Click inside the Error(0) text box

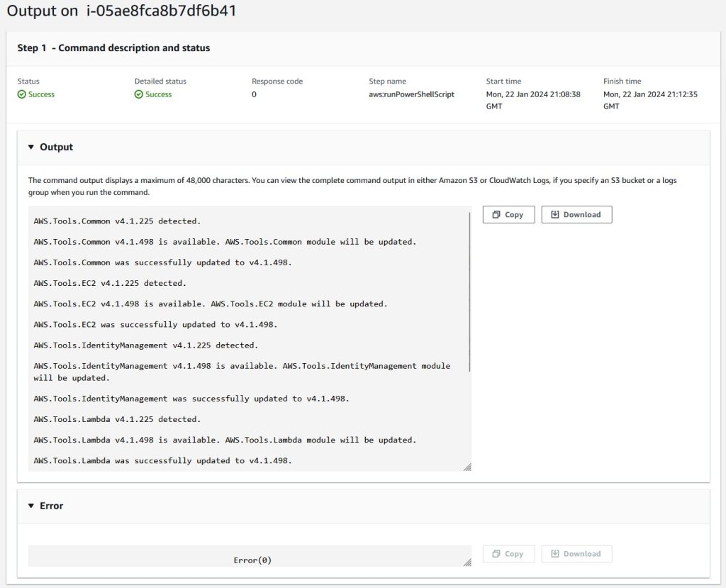point(250,556)
